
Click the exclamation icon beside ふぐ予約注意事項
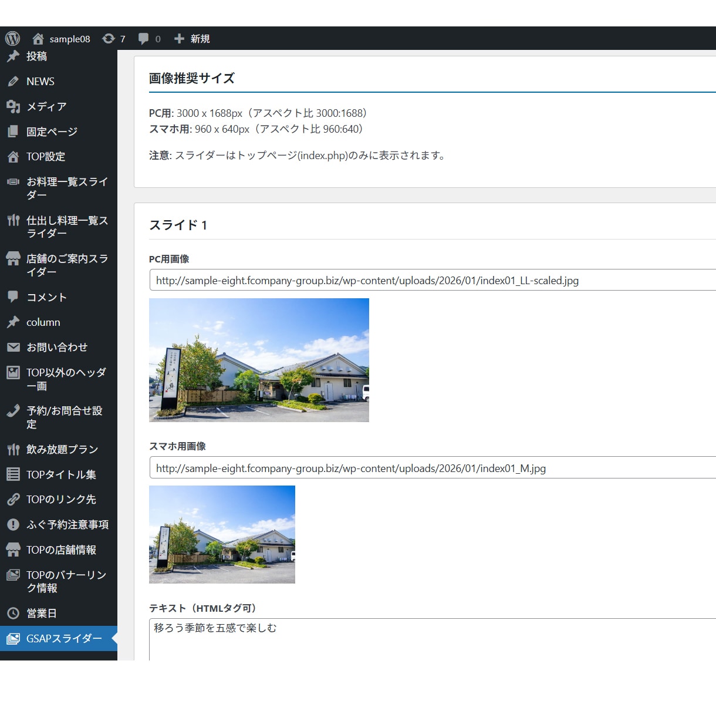(13, 525)
